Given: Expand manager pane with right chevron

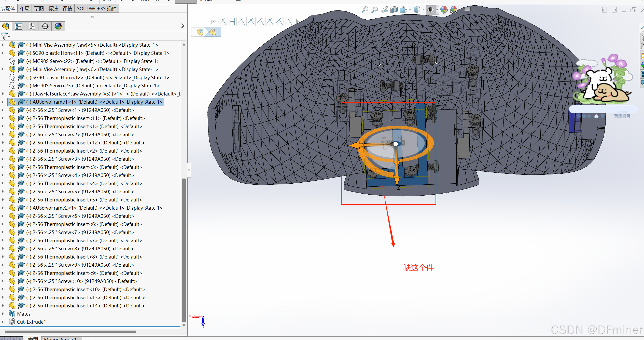Looking at the screenshot, I should (183, 26).
